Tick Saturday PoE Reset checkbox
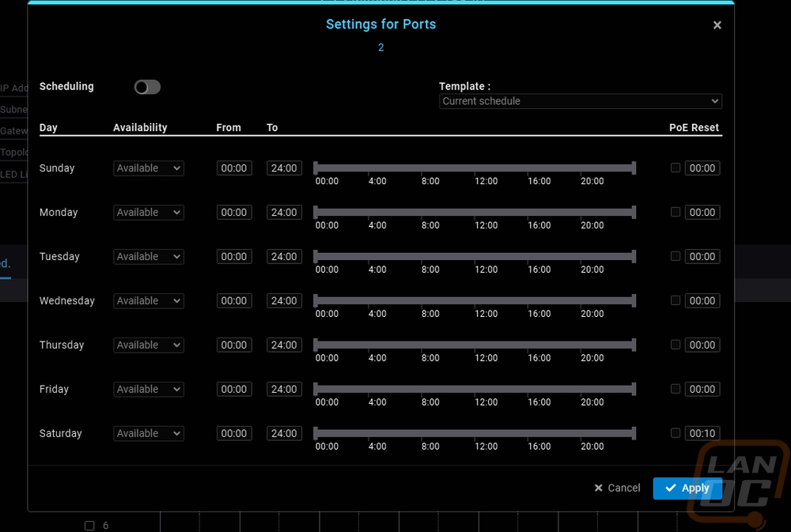The height and width of the screenshot is (532, 791). coord(675,433)
